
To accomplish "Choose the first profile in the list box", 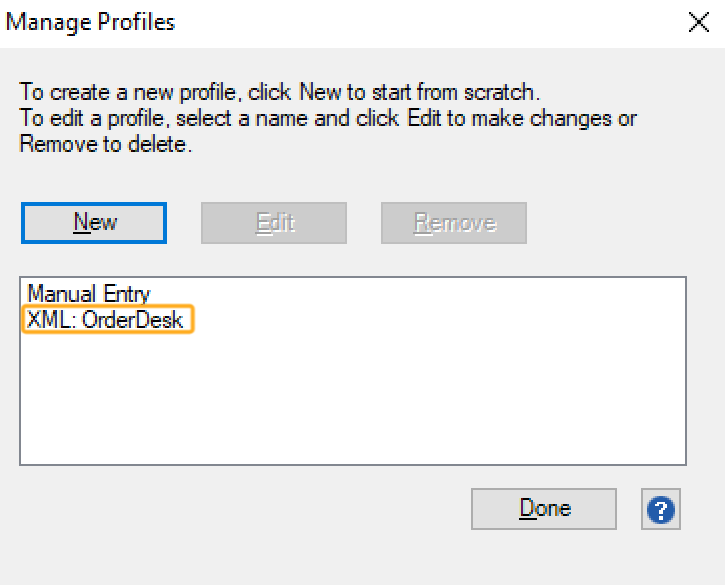I will point(89,294).
